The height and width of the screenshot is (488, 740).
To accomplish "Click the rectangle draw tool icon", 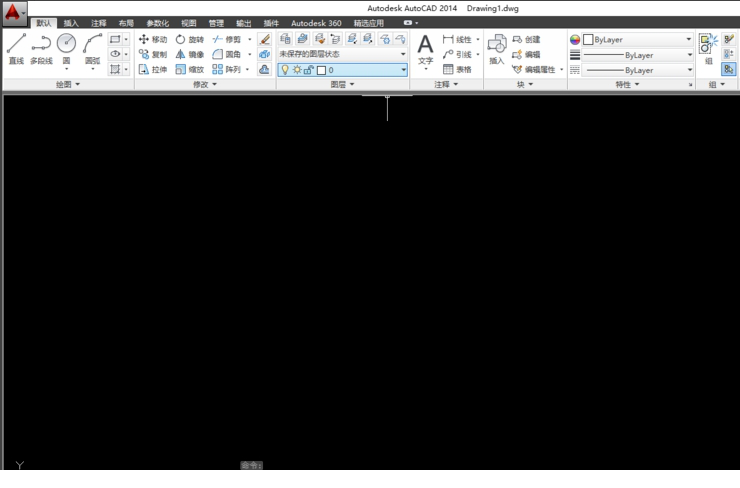I will [115, 39].
